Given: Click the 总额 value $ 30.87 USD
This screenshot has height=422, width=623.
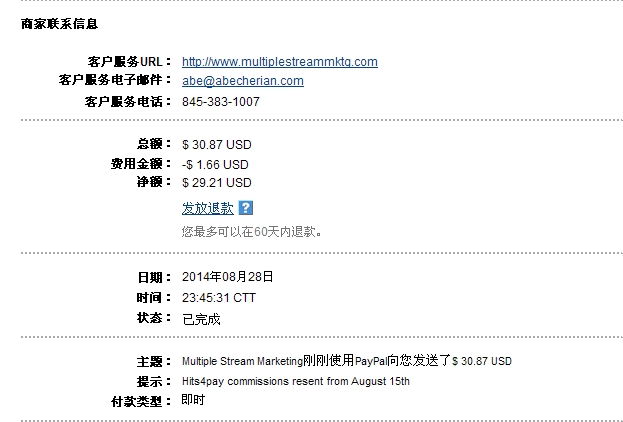Looking at the screenshot, I should (217, 145).
